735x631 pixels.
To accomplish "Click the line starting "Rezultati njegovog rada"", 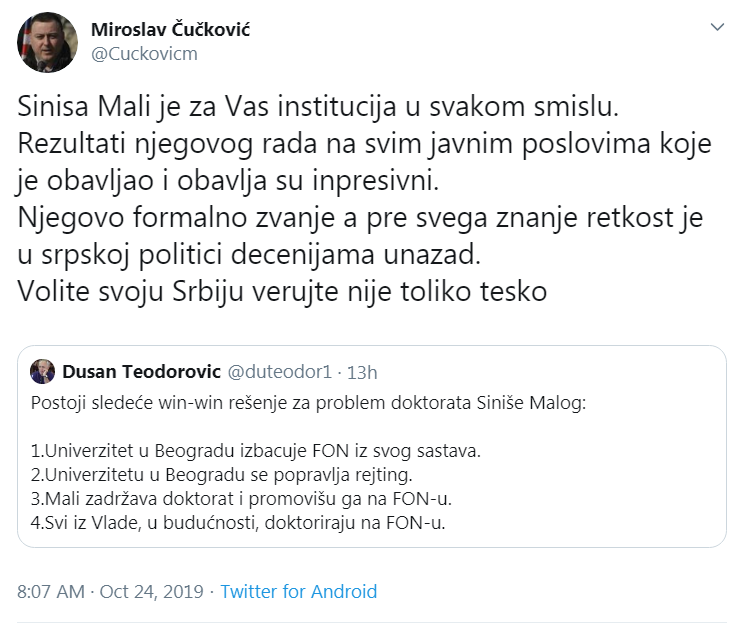I will 364,144.
